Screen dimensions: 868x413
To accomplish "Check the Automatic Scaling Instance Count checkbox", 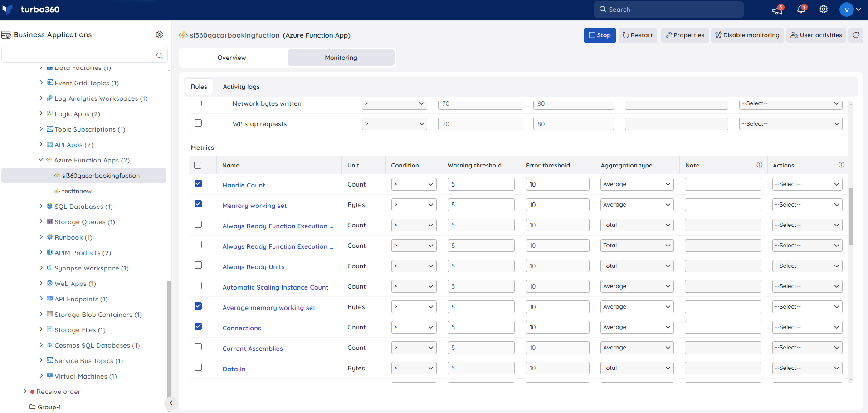I will pyautogui.click(x=198, y=285).
